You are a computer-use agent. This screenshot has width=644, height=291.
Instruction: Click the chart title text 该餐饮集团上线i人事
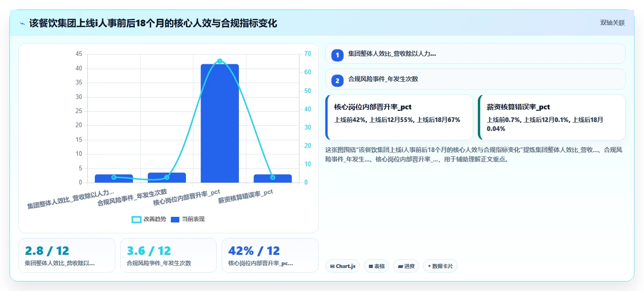[153, 23]
